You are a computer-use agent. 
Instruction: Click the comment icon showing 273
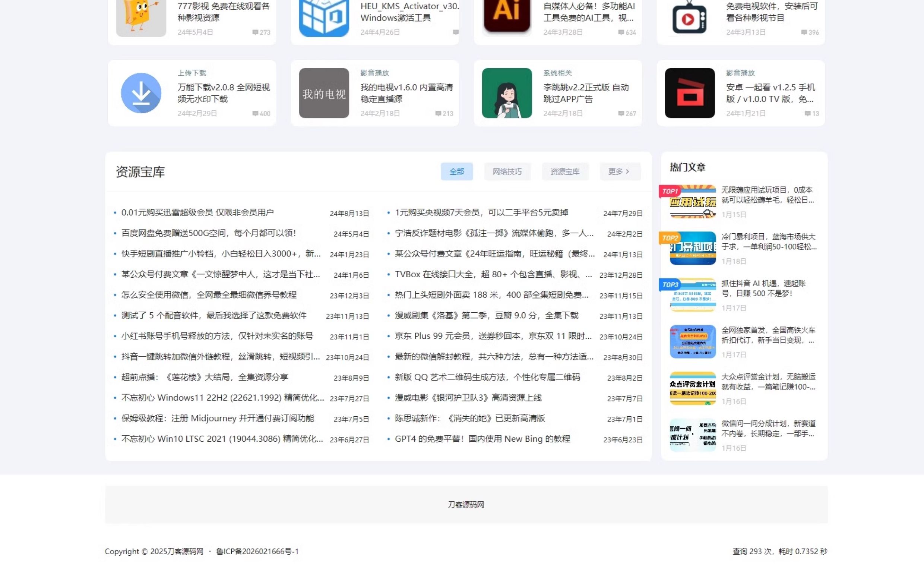[255, 32]
